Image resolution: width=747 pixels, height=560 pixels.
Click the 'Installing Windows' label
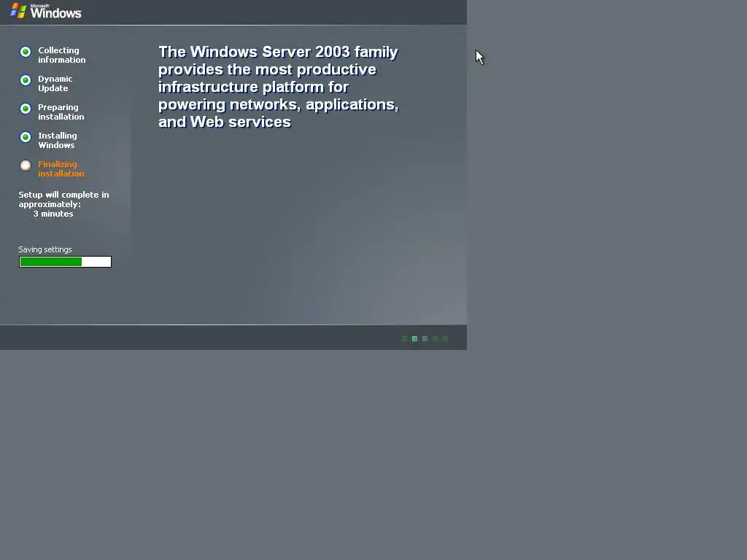pos(57,141)
